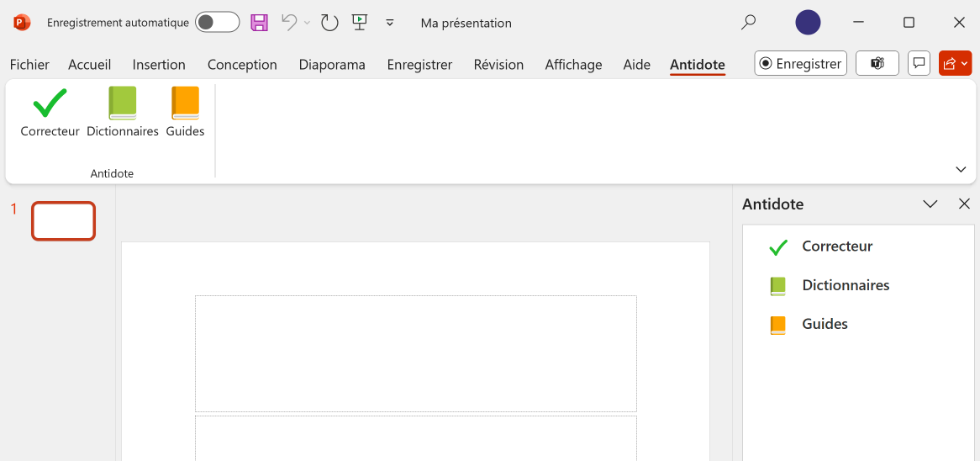Launch Correcteur from the Antidote side pane
980x461 pixels.
click(x=836, y=246)
